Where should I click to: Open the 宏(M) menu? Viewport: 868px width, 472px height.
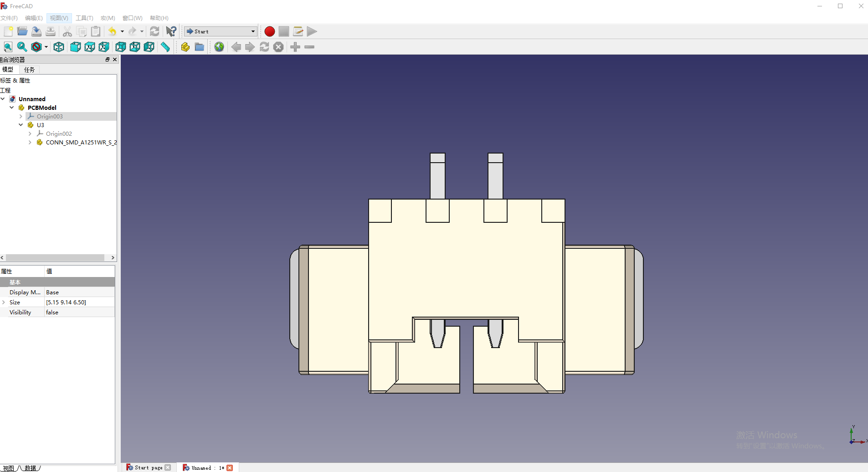[108, 18]
